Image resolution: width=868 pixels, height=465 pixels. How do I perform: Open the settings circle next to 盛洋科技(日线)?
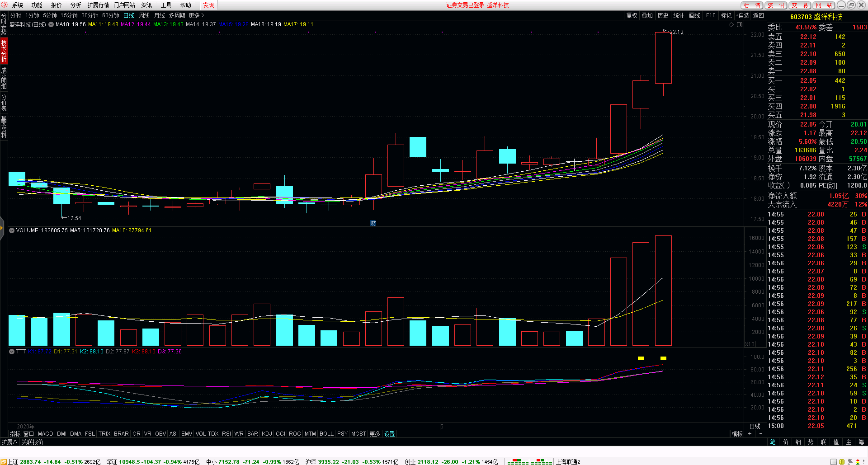[x=51, y=24]
